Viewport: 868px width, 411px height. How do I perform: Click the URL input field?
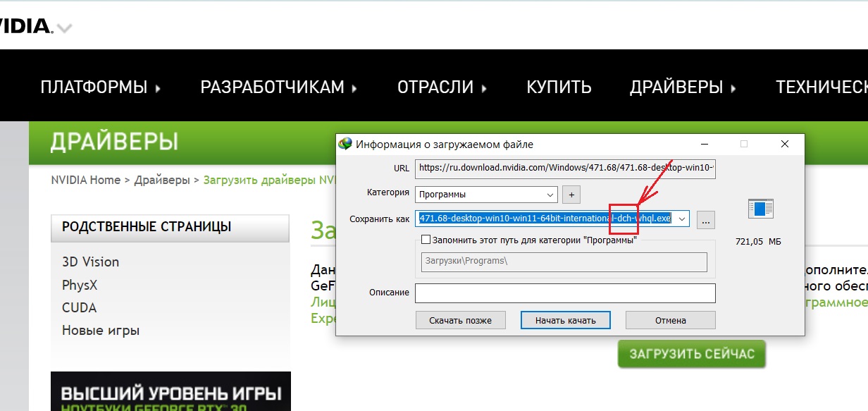565,168
